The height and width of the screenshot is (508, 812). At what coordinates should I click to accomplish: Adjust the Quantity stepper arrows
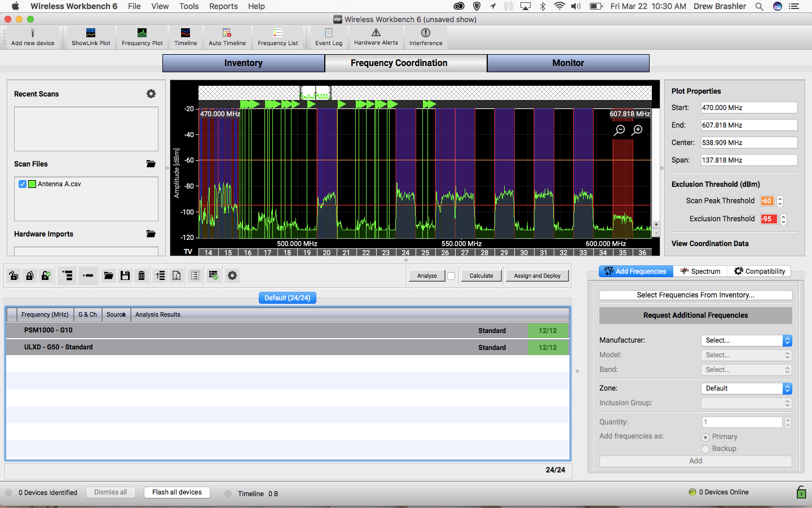click(788, 422)
